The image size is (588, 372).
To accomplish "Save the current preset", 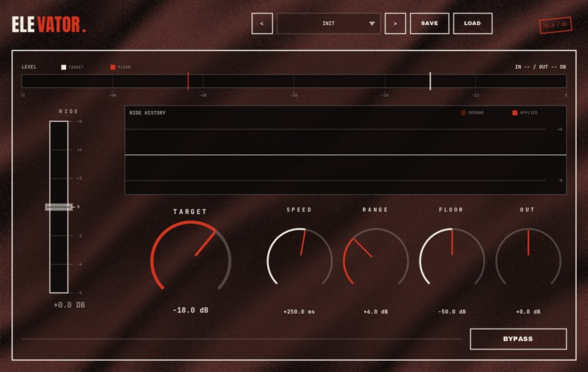I will pos(430,23).
